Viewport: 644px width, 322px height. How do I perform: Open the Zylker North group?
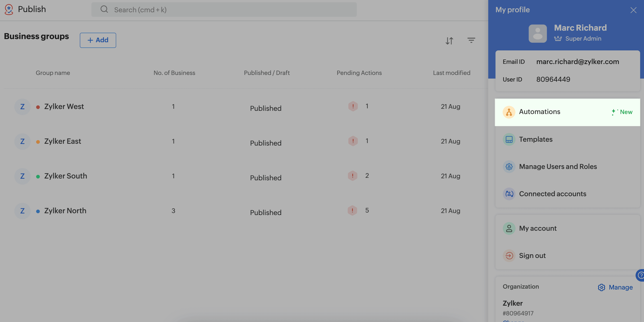tap(65, 211)
